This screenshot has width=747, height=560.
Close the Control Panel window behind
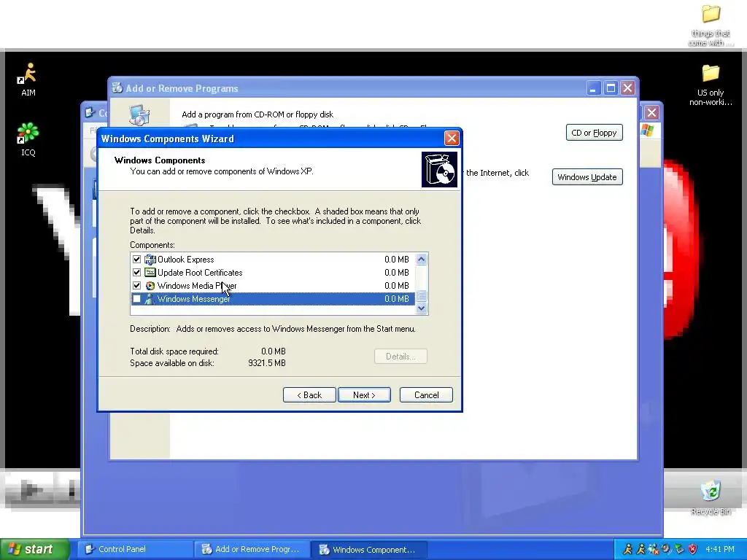click(x=651, y=113)
